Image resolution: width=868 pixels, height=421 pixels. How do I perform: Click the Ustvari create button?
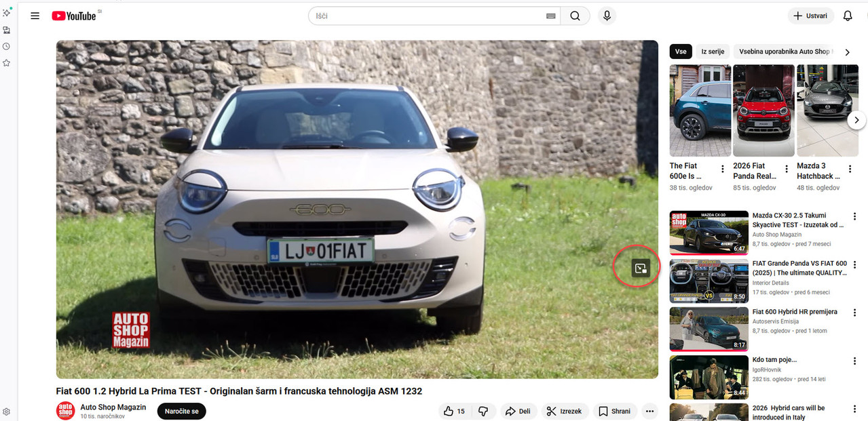point(811,16)
